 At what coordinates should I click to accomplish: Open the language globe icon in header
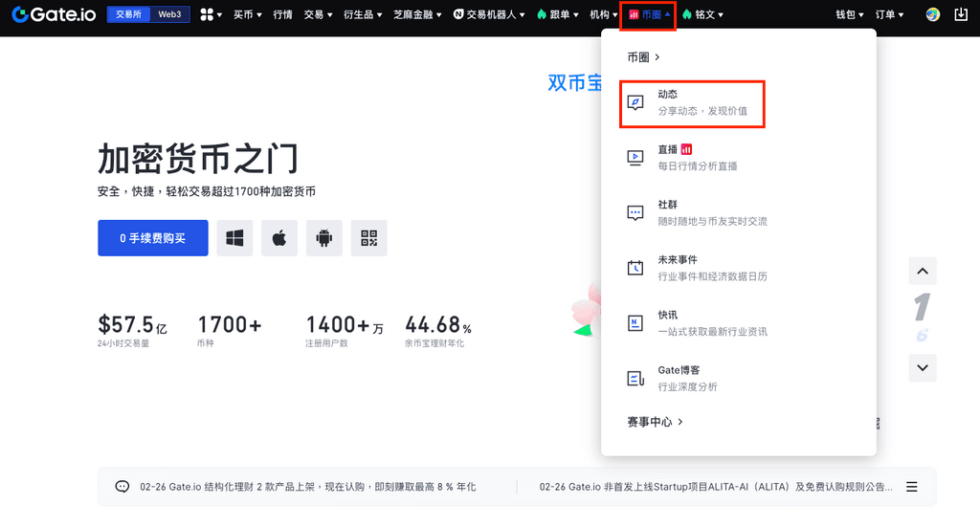pos(933,14)
